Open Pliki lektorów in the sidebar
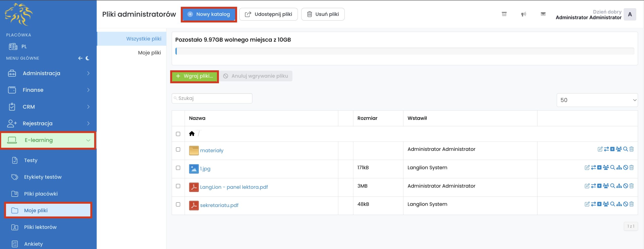Viewport: 644px width, 249px height. pos(40,227)
